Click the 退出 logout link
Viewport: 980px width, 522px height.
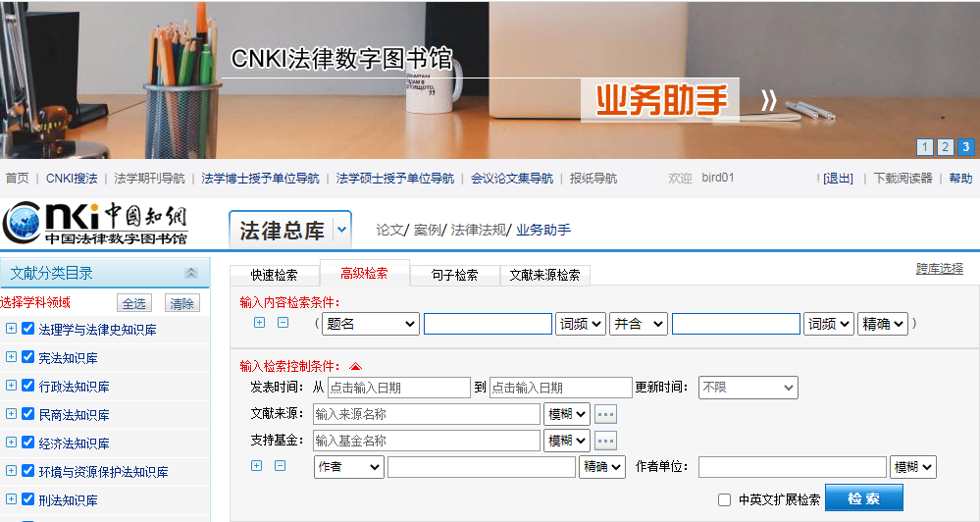(838, 179)
